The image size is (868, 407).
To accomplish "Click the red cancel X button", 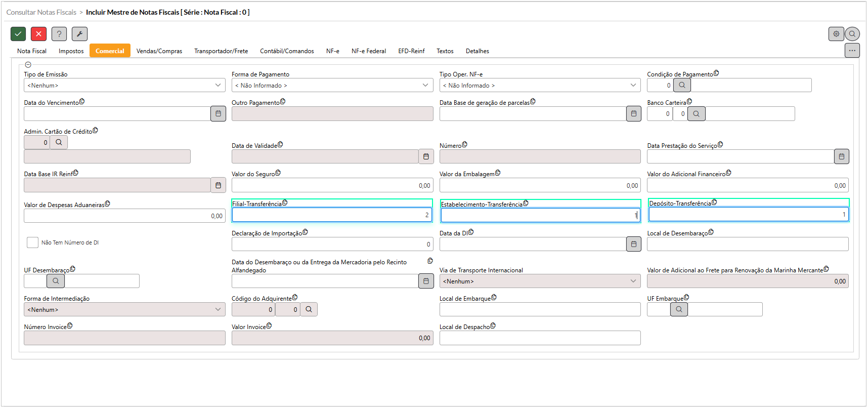I will pyautogui.click(x=38, y=34).
